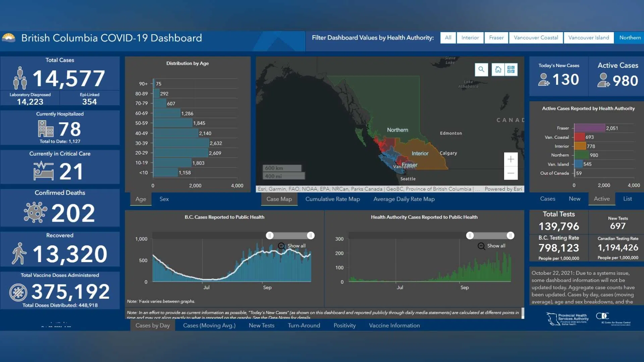Open the basemap gallery grid icon
The image size is (644, 362).
coord(511,69)
